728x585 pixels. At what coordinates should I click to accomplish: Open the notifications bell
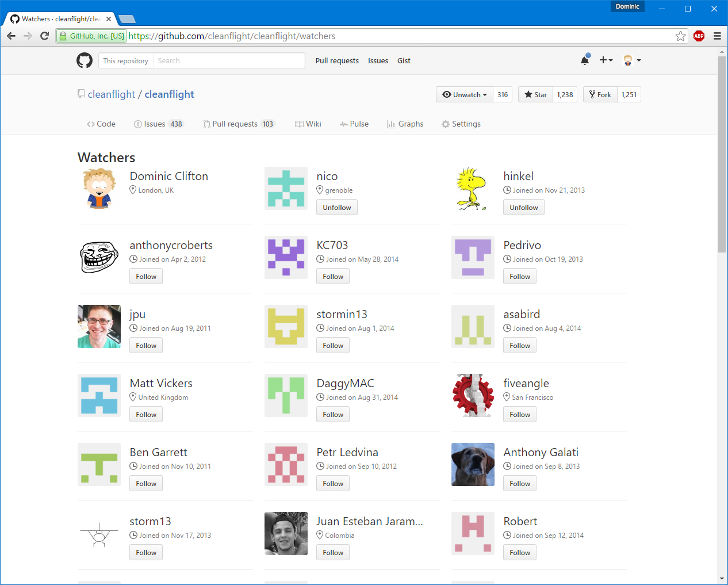[585, 60]
